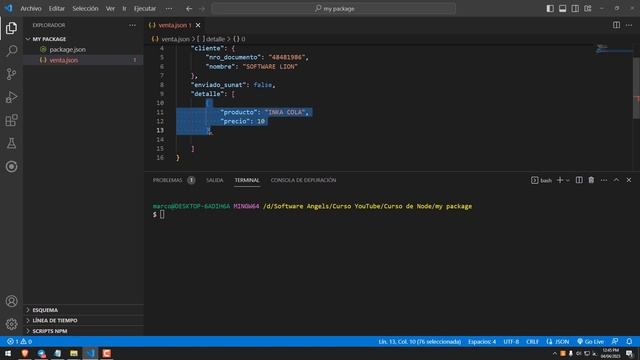Open the Selección menu
The height and width of the screenshot is (360, 640).
[x=85, y=9]
